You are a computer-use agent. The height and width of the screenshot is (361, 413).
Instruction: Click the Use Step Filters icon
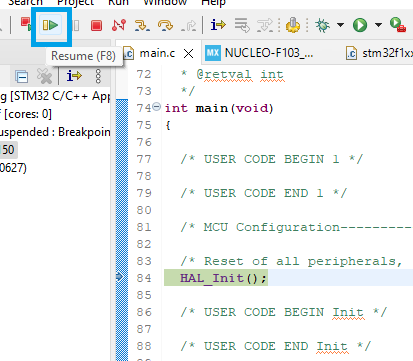coord(265,25)
